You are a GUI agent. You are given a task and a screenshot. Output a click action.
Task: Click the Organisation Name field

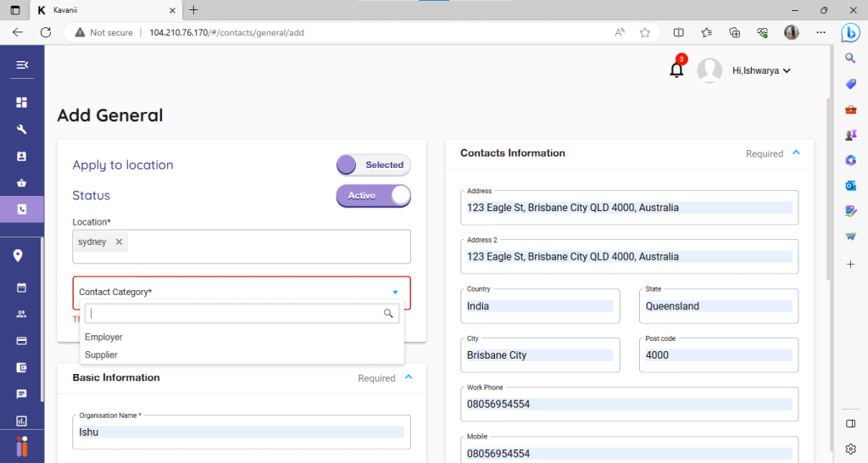pyautogui.click(x=241, y=432)
